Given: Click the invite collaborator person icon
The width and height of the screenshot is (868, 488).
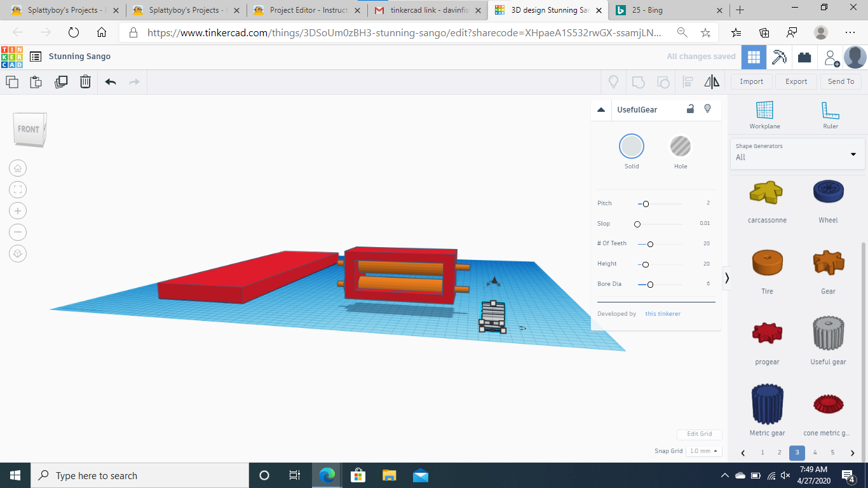Looking at the screenshot, I should tap(831, 57).
